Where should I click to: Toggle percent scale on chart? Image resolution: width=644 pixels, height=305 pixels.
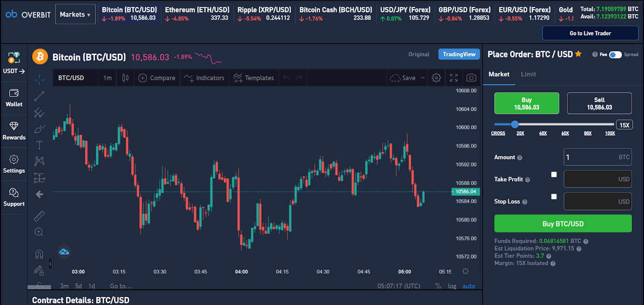coord(438,286)
